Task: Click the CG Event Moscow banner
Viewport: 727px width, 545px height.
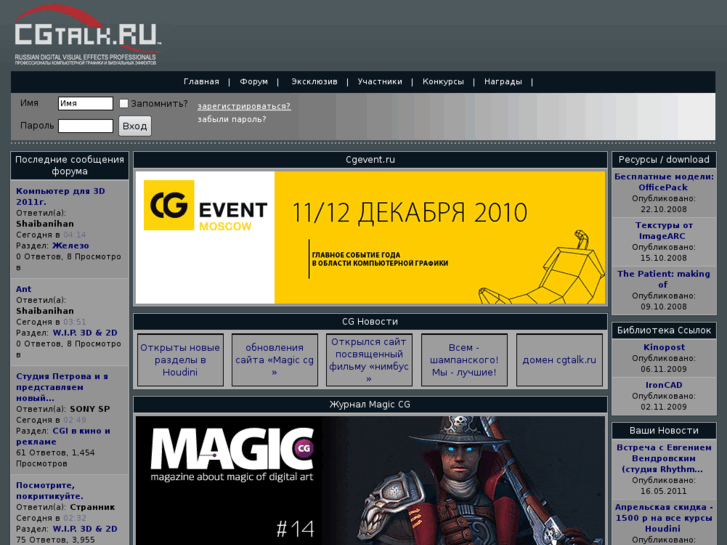Action: coord(370,237)
